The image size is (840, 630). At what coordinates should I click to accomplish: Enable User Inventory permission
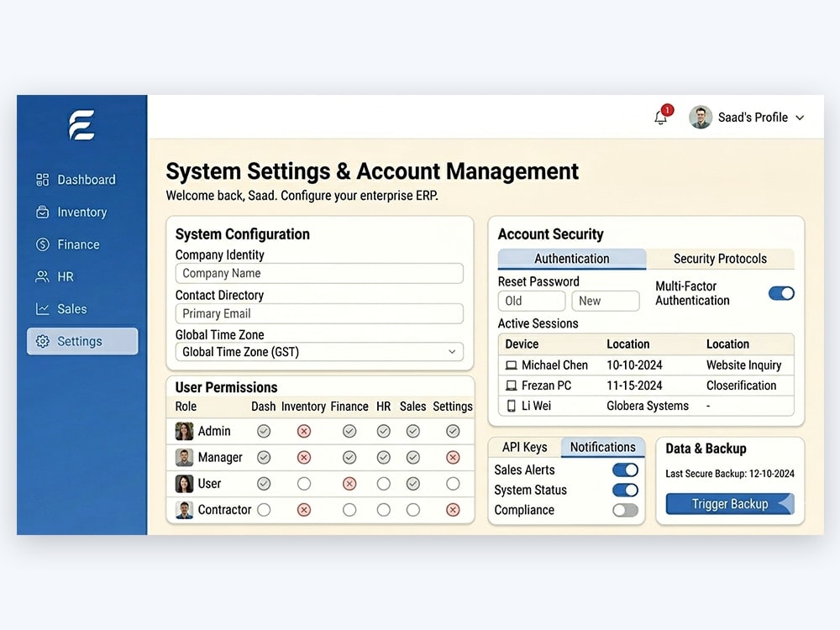pos(304,484)
